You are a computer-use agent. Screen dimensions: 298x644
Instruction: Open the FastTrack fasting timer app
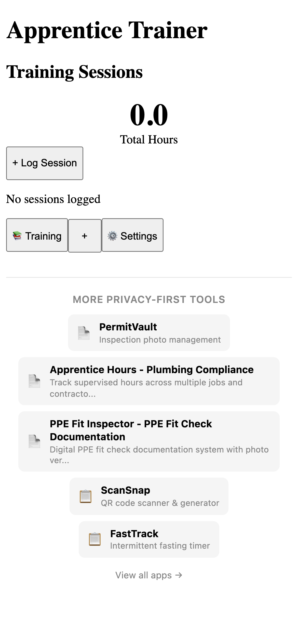click(149, 539)
